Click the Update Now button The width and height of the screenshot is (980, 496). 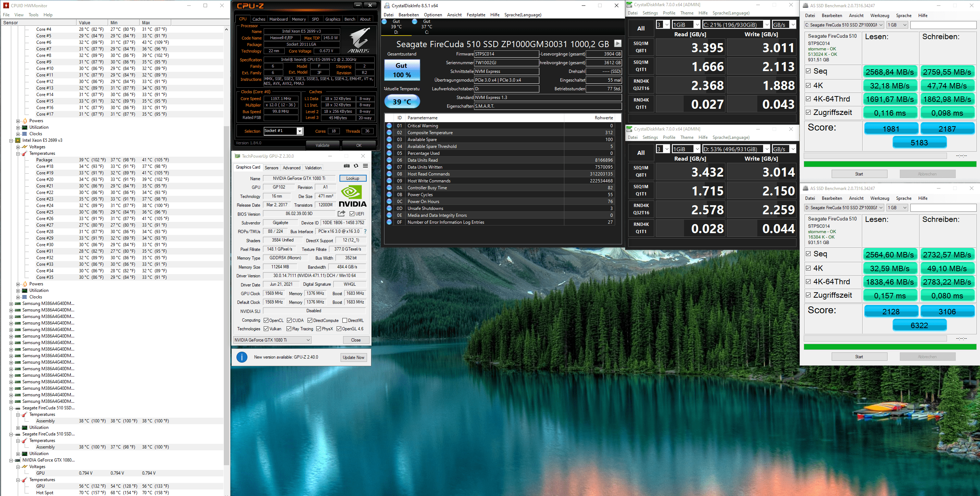353,357
